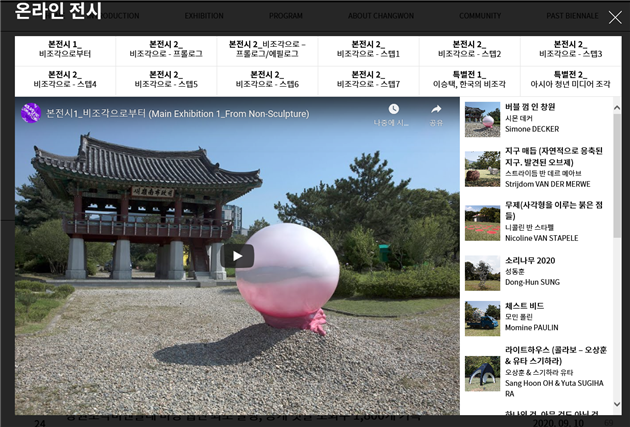Select tab 본전시 2_비조각으로 - 프롤로그/에필로그
Viewport: 630px width, 427px height.
[x=267, y=51]
